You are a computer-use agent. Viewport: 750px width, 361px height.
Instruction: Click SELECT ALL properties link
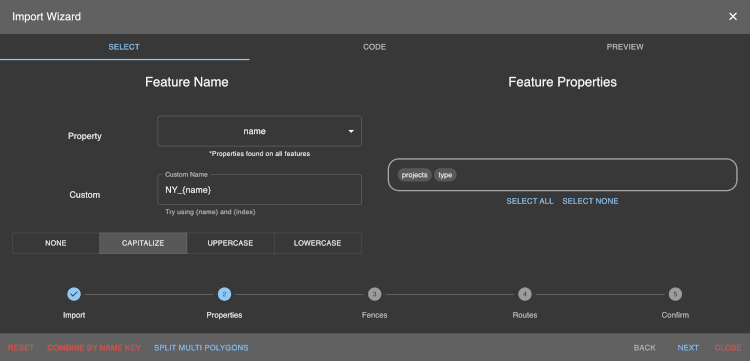(529, 201)
